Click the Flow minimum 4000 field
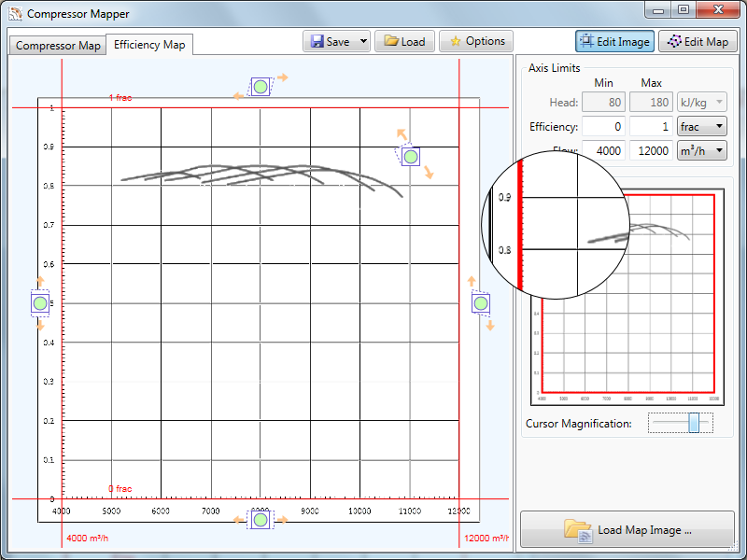747x560 pixels. [603, 151]
